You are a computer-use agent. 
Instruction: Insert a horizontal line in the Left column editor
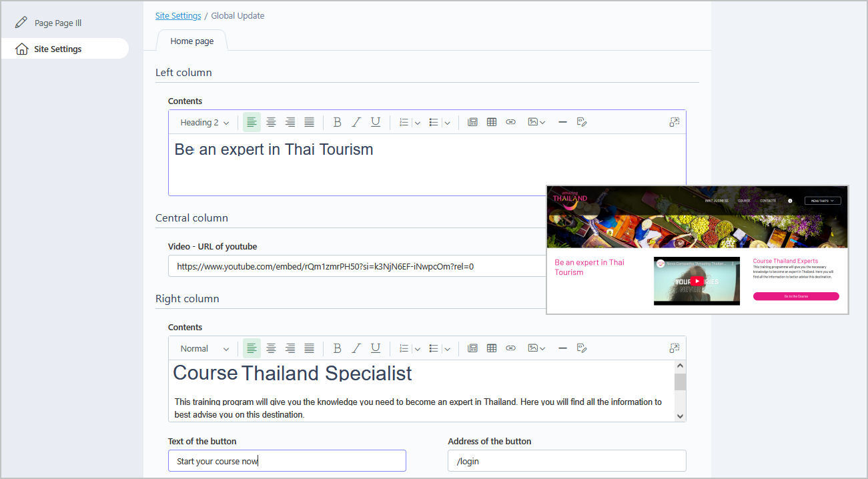[562, 122]
